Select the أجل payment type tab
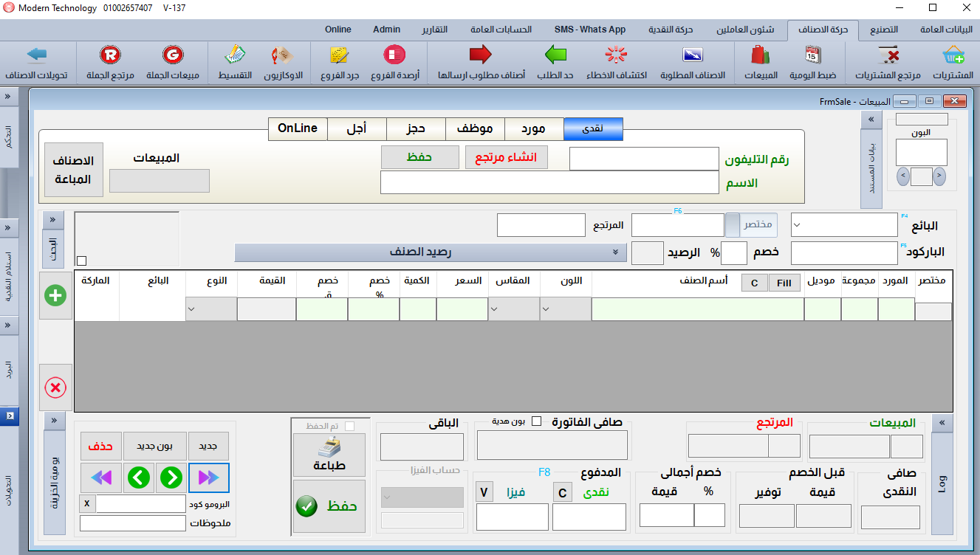 click(x=356, y=128)
